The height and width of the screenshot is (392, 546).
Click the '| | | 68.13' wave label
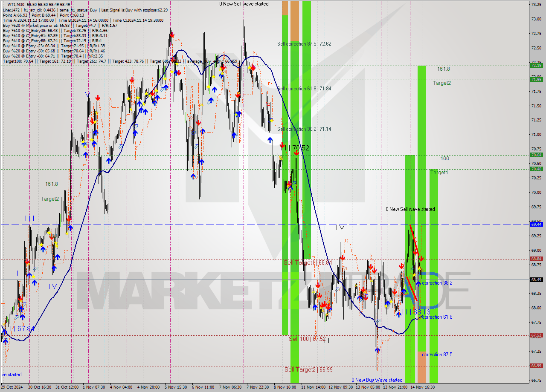click(x=416, y=312)
